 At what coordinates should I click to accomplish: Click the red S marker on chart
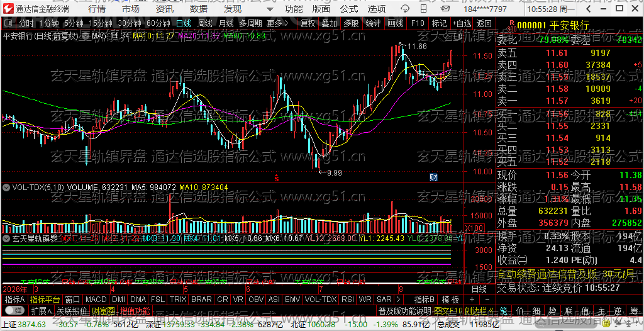point(277,177)
